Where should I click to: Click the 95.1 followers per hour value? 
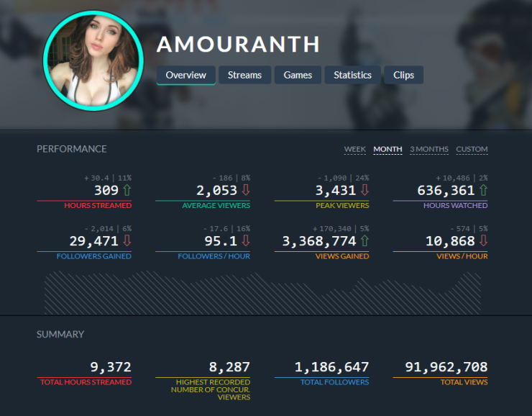click(x=221, y=241)
